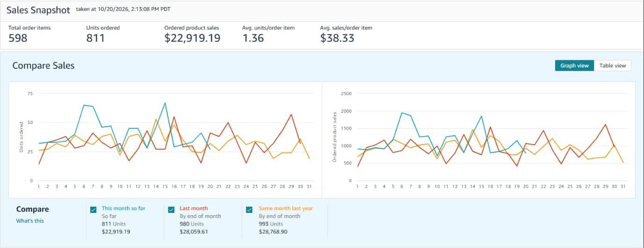Click the 'Total order items' label

pos(29,28)
